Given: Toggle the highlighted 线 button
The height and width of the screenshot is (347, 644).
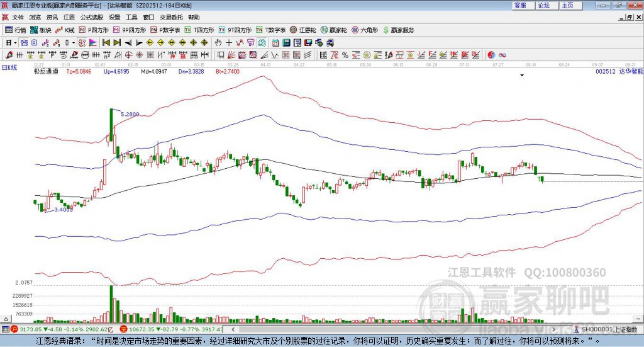Looking at the screenshot, I should (x=262, y=43).
